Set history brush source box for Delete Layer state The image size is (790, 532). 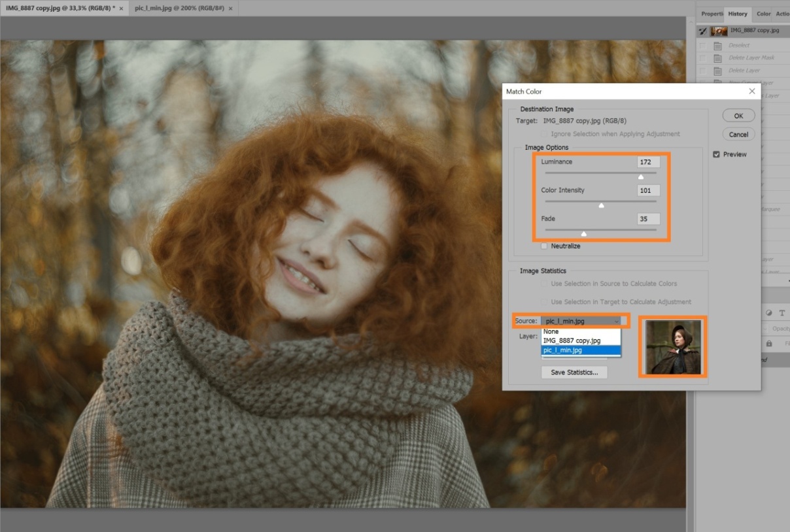[x=702, y=71]
